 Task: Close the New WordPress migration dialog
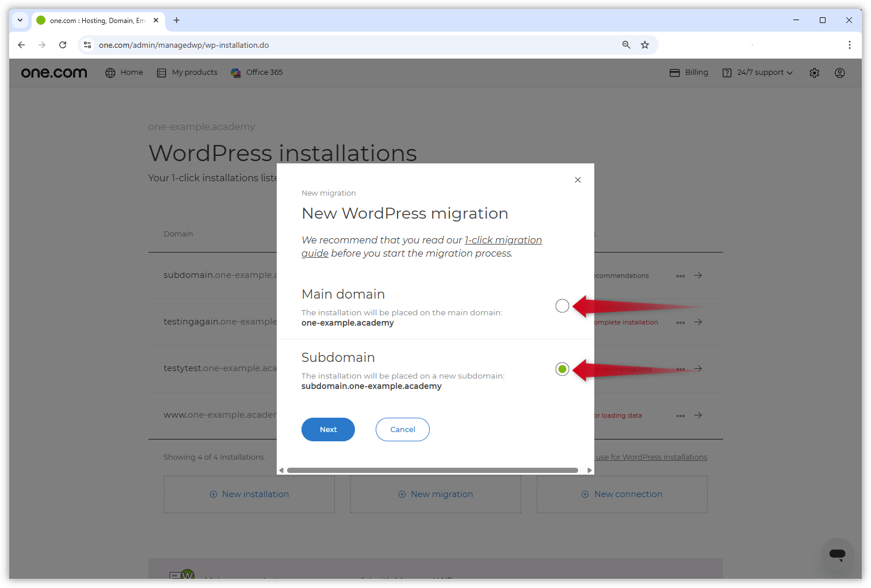tap(578, 180)
